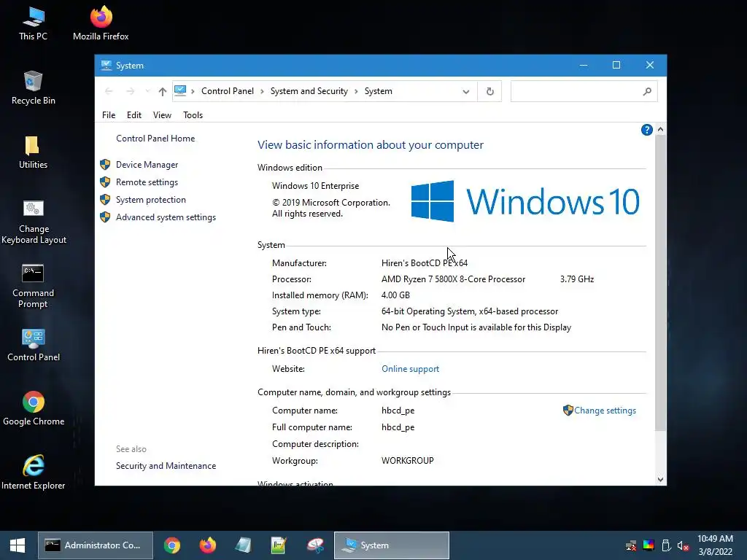Click the forward navigation arrow
The image size is (747, 560).
(x=131, y=91)
